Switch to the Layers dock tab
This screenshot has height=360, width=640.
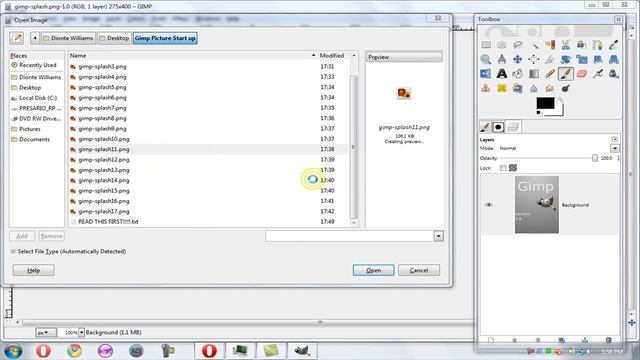click(x=513, y=127)
